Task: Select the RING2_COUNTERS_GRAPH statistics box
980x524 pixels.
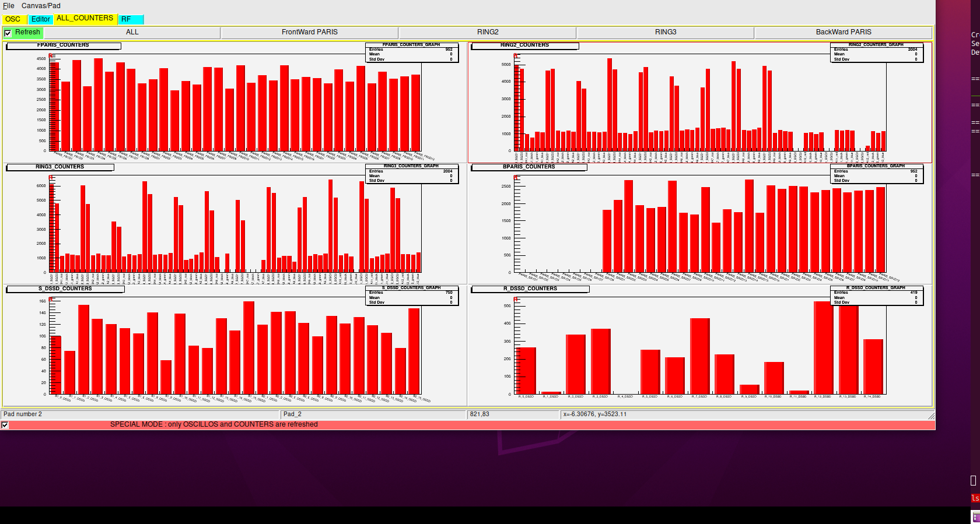Action: pyautogui.click(x=876, y=52)
